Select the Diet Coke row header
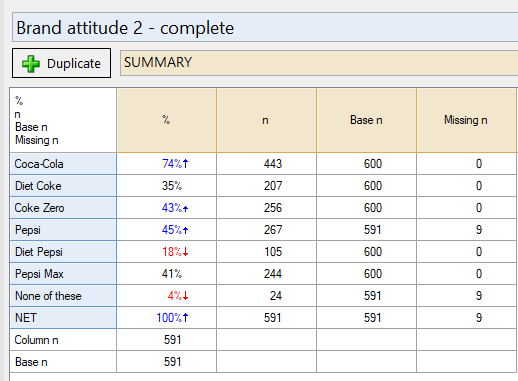 (63, 186)
